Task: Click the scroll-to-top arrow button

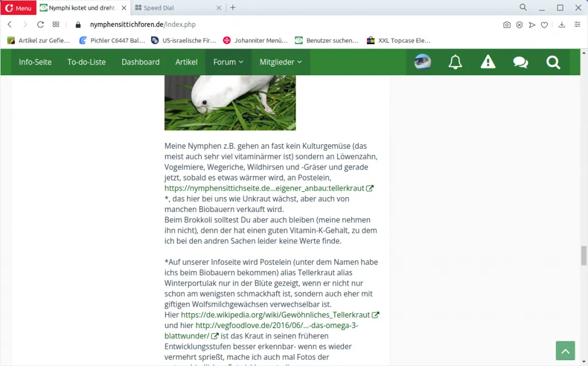Action: pyautogui.click(x=566, y=350)
